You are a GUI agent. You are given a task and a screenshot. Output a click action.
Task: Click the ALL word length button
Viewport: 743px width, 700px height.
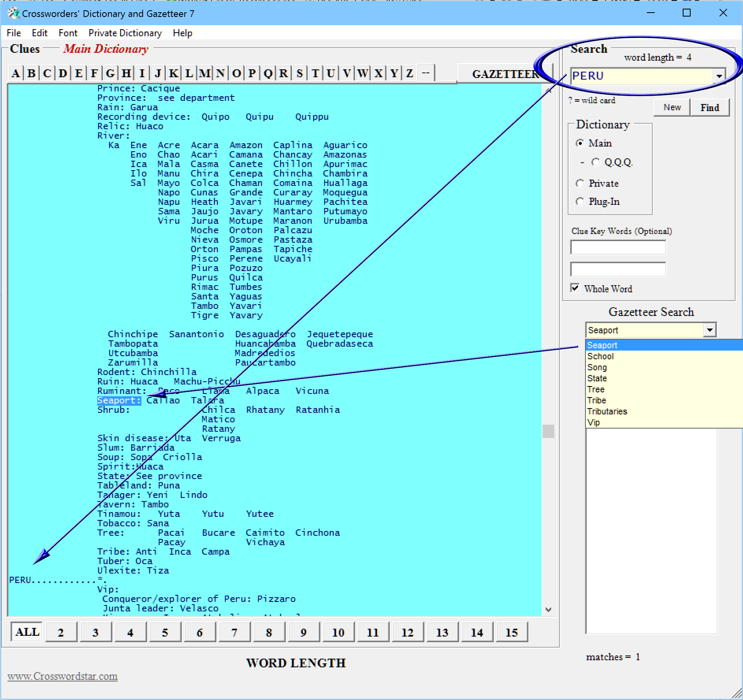[x=27, y=632]
